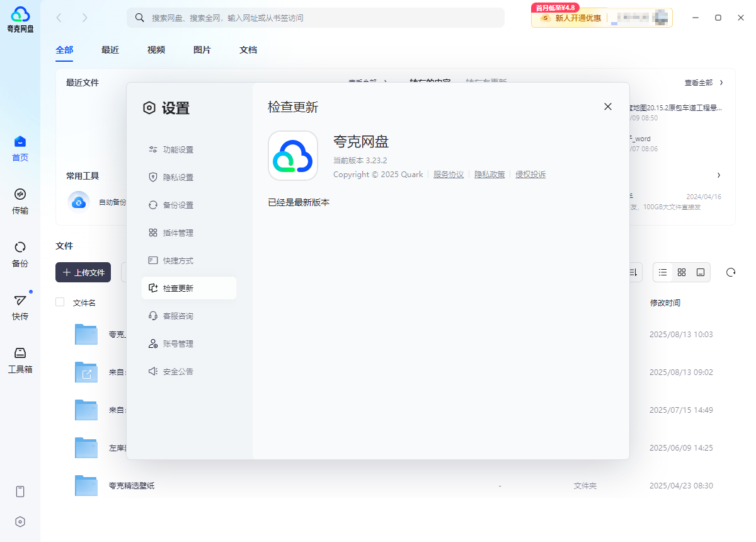
Task: Click the 当前版本 3.23.2 text
Action: tap(360, 161)
